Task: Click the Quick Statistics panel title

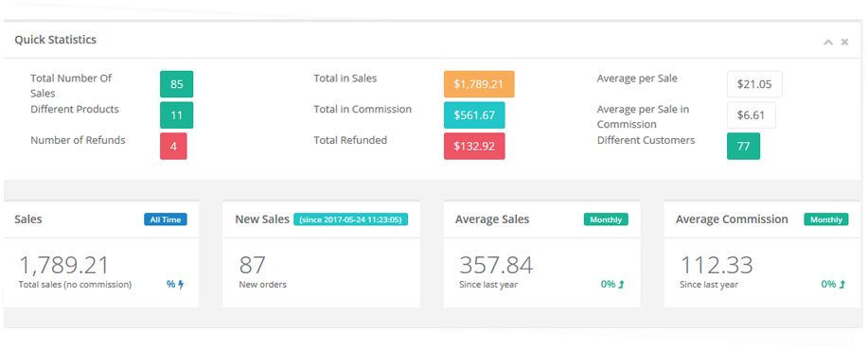Action: click(55, 40)
